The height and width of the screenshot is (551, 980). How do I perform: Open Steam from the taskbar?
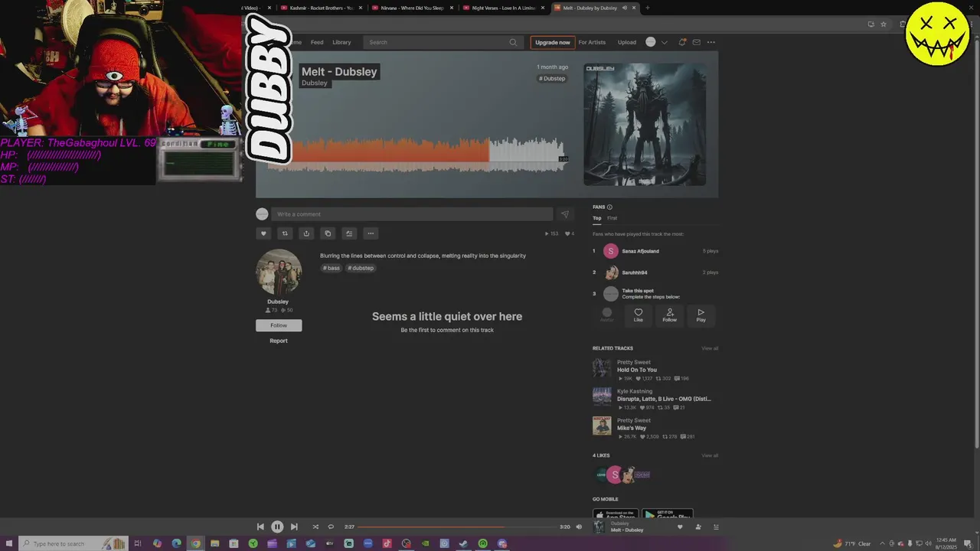click(x=464, y=543)
